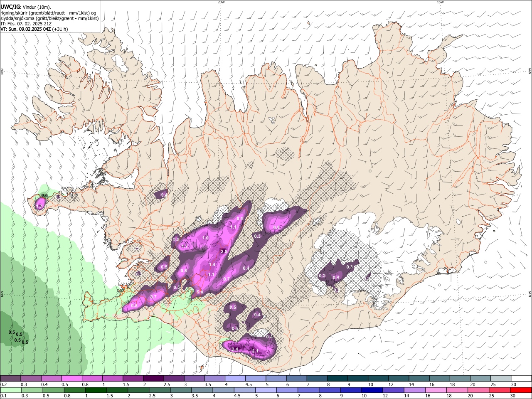
Task: Pick the lower scale's crimson swatch at 25
Action: click(500, 390)
